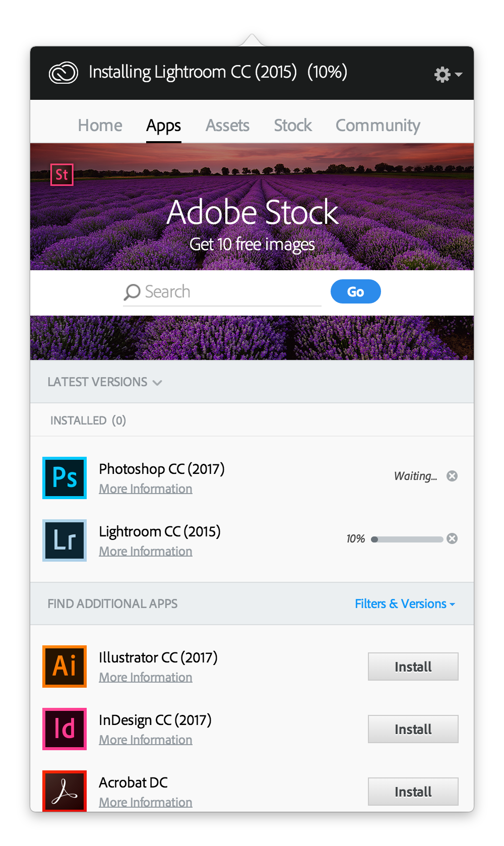Install Illustrator CC (2017)
504x846 pixels.
pos(413,667)
